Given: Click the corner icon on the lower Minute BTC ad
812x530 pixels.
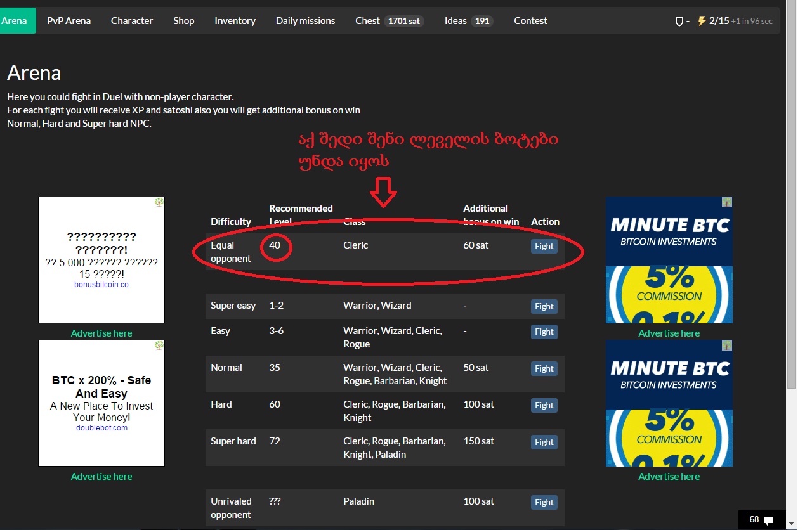Looking at the screenshot, I should [x=726, y=346].
